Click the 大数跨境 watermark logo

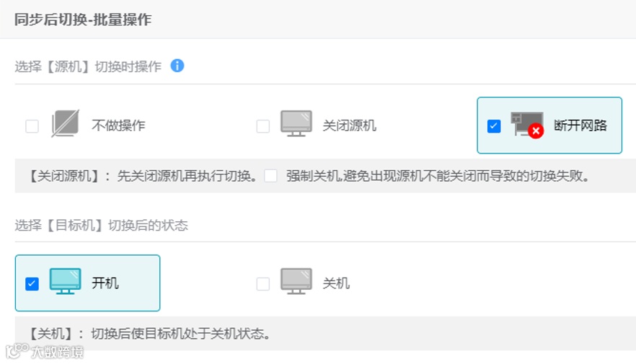coord(45,352)
